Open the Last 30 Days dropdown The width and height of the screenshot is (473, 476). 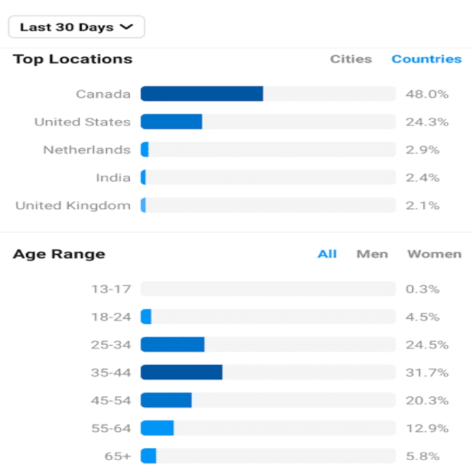click(76, 28)
